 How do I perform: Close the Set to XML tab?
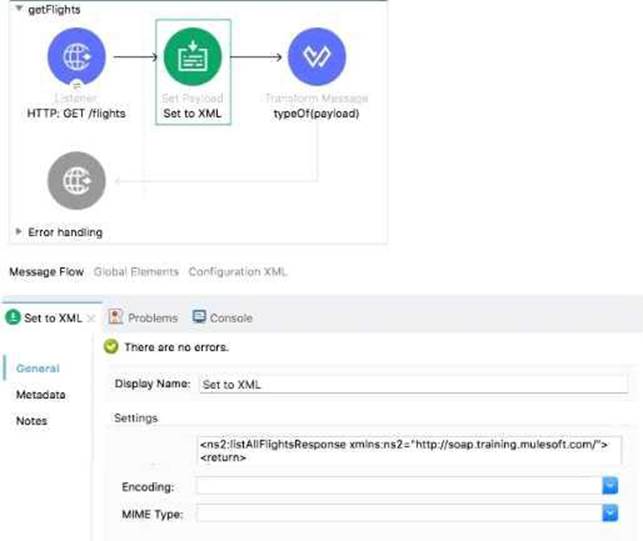pos(92,318)
